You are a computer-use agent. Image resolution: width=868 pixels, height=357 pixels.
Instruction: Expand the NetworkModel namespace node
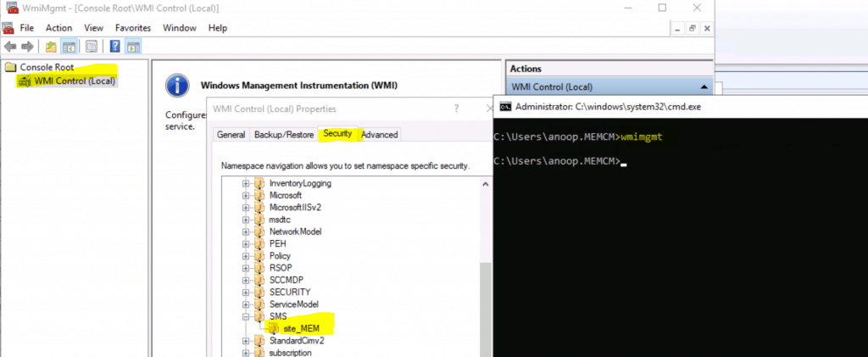246,231
